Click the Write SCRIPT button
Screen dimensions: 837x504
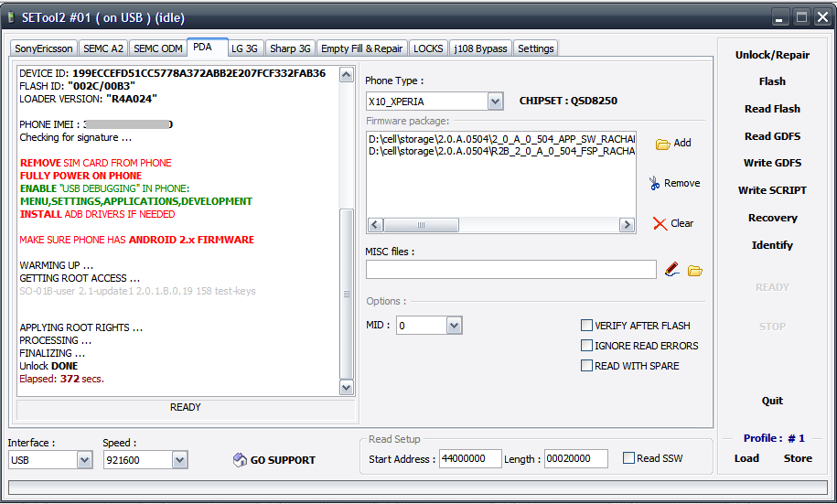(772, 190)
